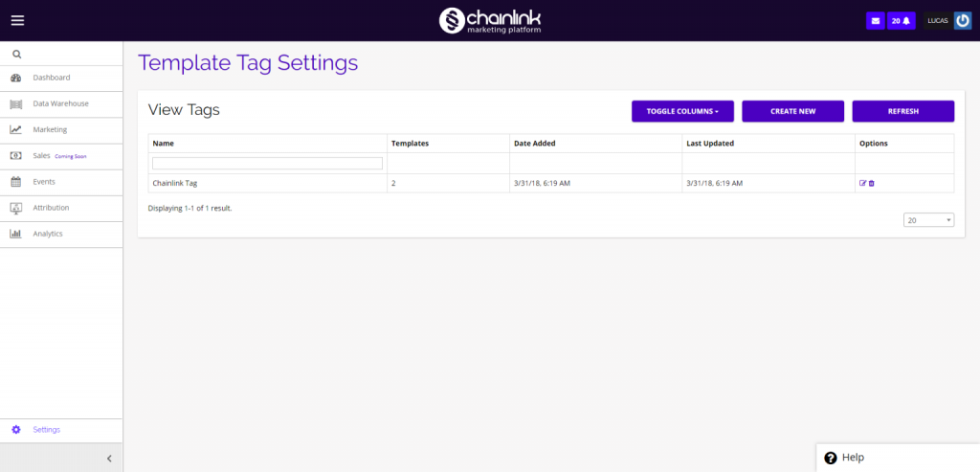Open Analytics menu item

[61, 234]
